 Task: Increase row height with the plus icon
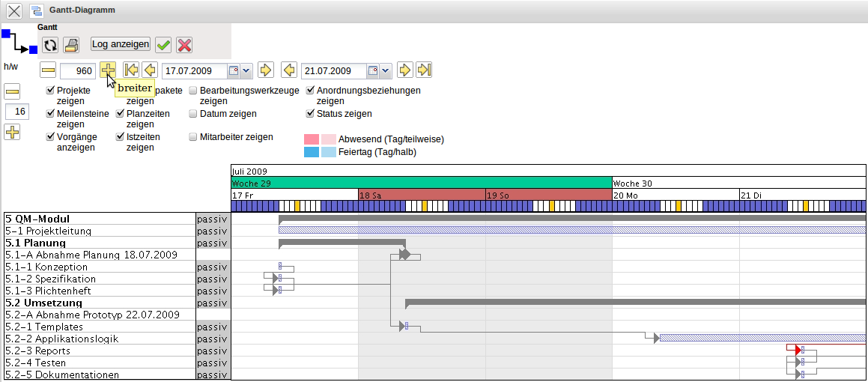pos(13,133)
